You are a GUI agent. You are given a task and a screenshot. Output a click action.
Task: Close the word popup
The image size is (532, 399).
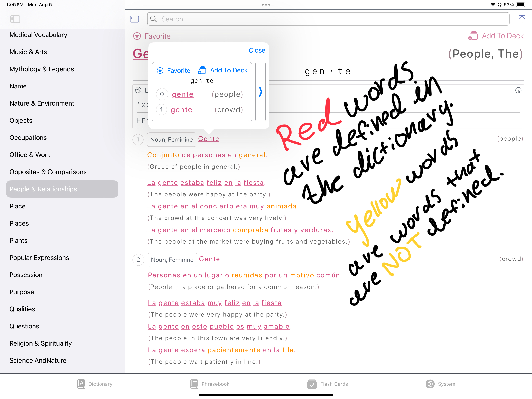pos(257,50)
